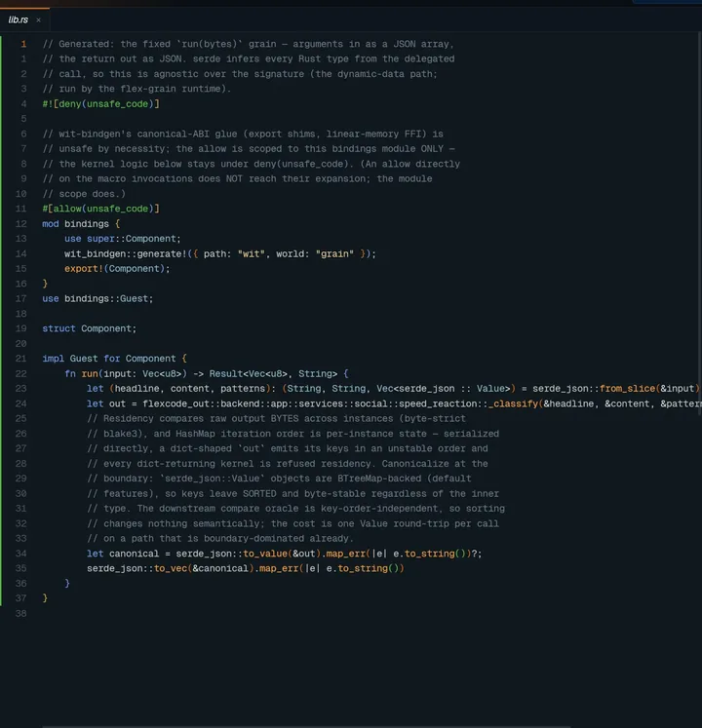Click the canonical variable in the let statement
702x728 pixels.
[134, 554]
